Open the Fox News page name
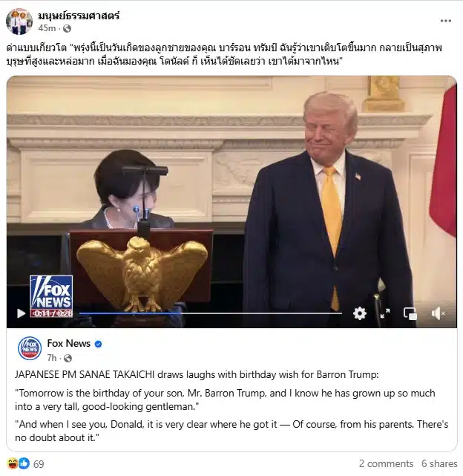The image size is (463, 476). [x=69, y=343]
